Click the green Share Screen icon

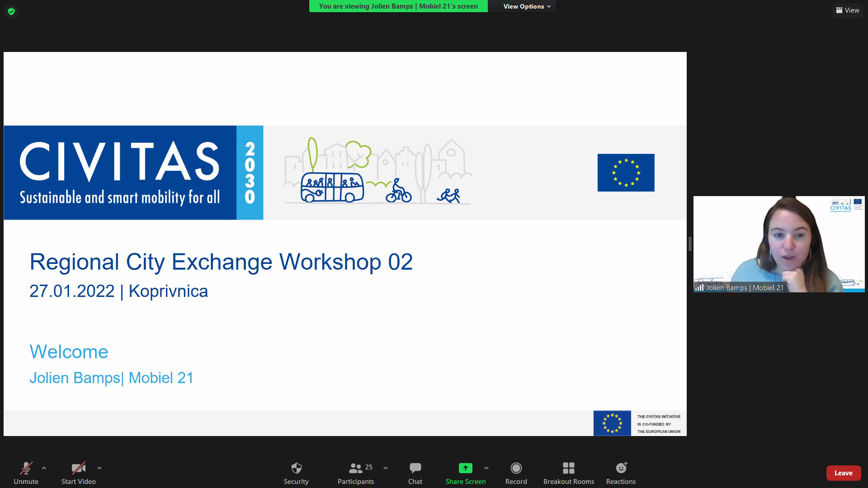coord(465,469)
